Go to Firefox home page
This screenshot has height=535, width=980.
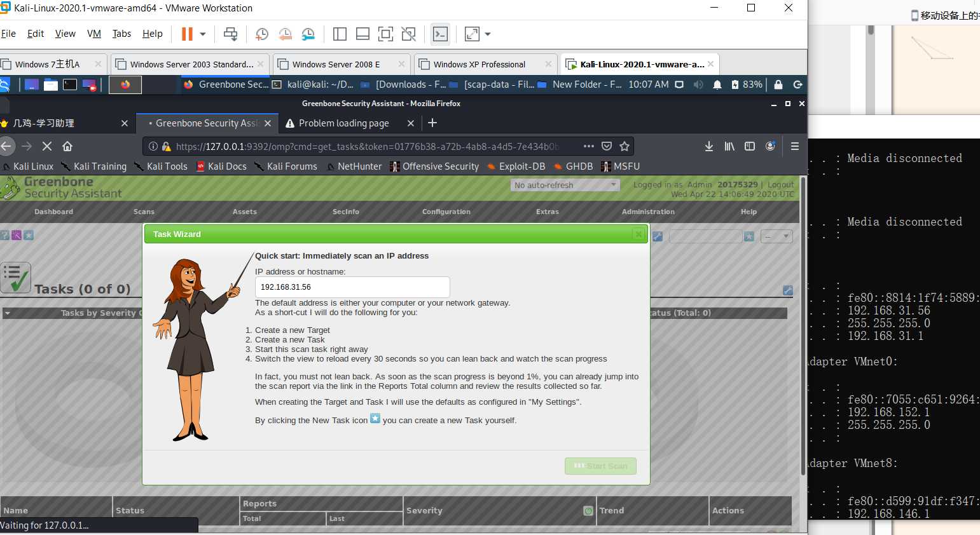tap(67, 146)
